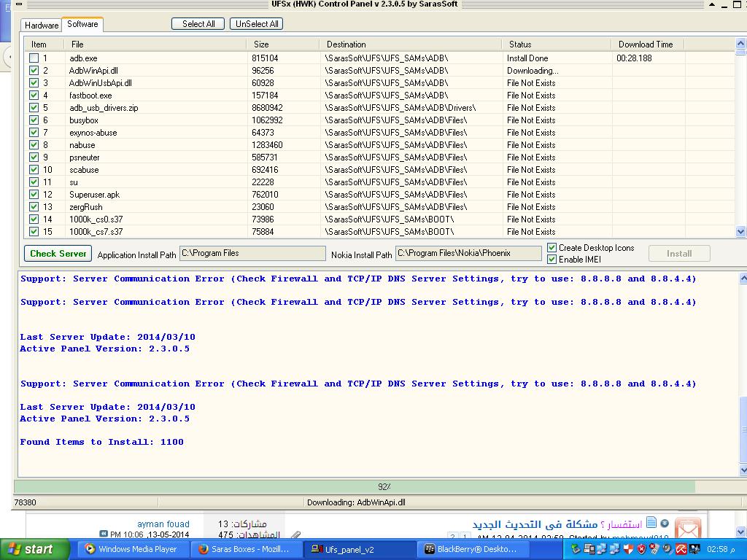
Task: Click the Install button
Action: tap(679, 254)
